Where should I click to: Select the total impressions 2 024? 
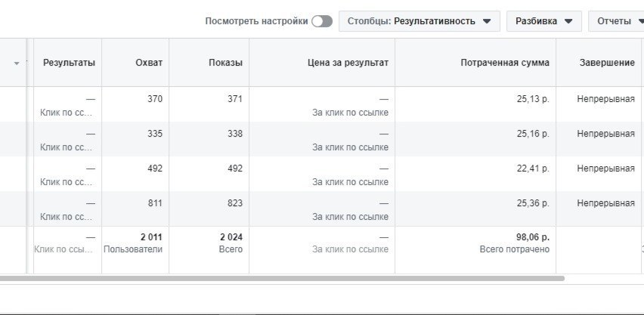231,237
